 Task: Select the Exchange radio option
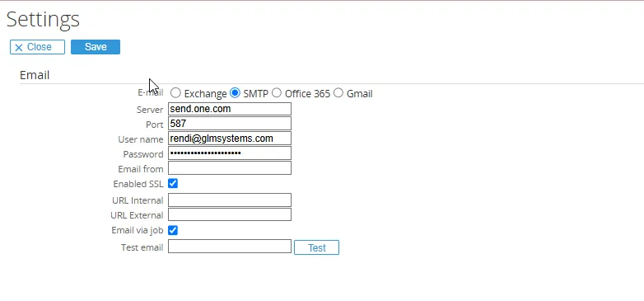[x=175, y=93]
